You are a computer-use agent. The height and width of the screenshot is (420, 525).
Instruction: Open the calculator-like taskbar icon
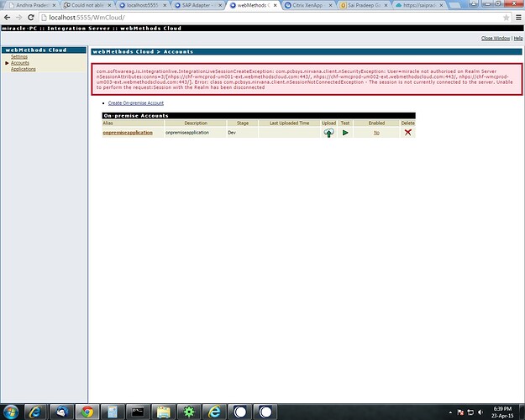[113, 412]
